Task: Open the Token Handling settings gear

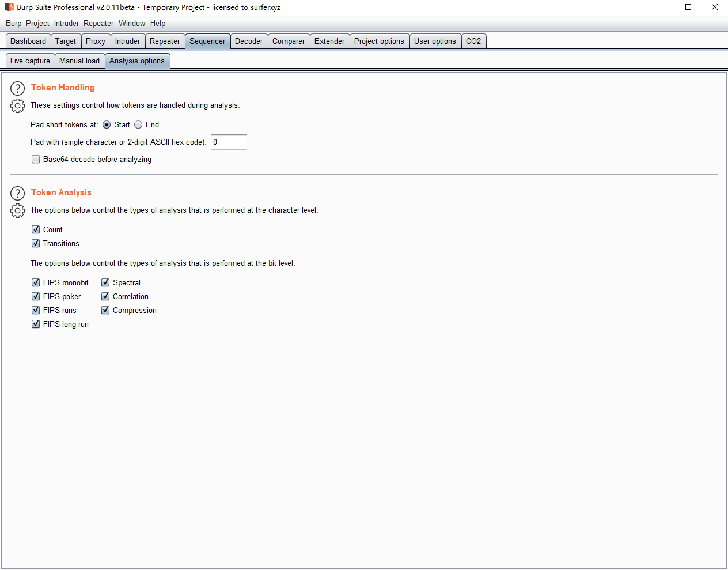Action: pos(18,106)
